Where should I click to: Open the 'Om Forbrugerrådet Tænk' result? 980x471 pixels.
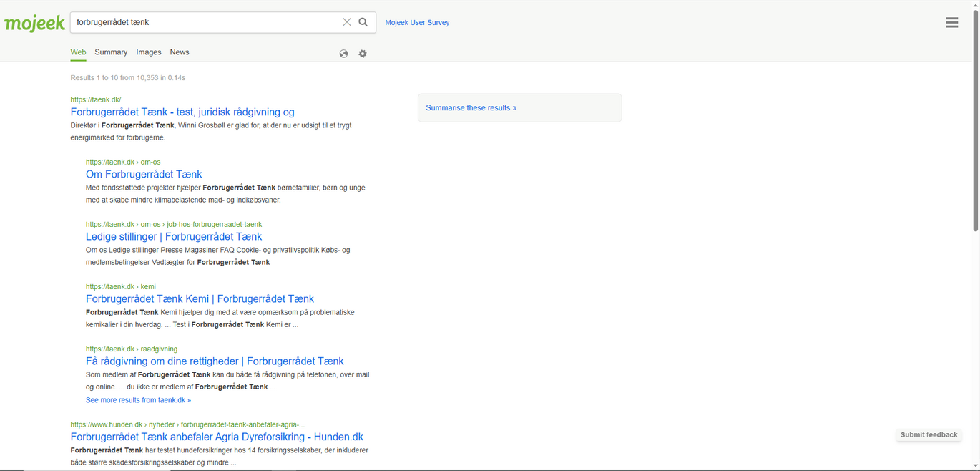click(144, 174)
